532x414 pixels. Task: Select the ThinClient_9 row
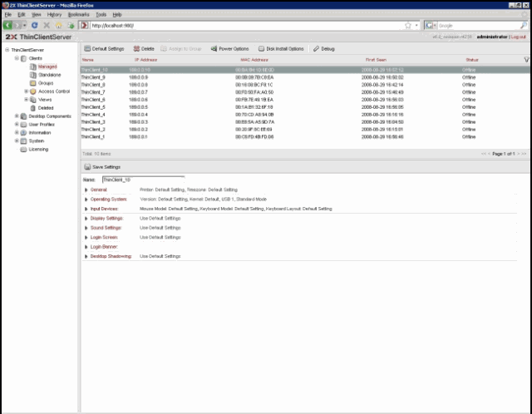(x=305, y=77)
